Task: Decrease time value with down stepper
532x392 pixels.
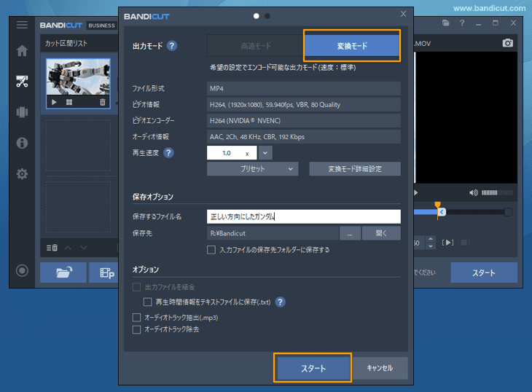Action: click(x=431, y=246)
